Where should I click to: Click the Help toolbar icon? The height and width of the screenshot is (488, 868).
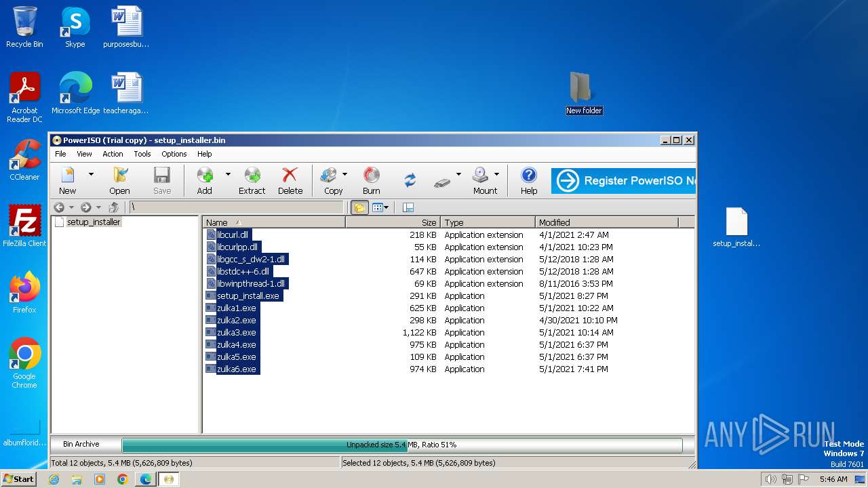pos(529,180)
